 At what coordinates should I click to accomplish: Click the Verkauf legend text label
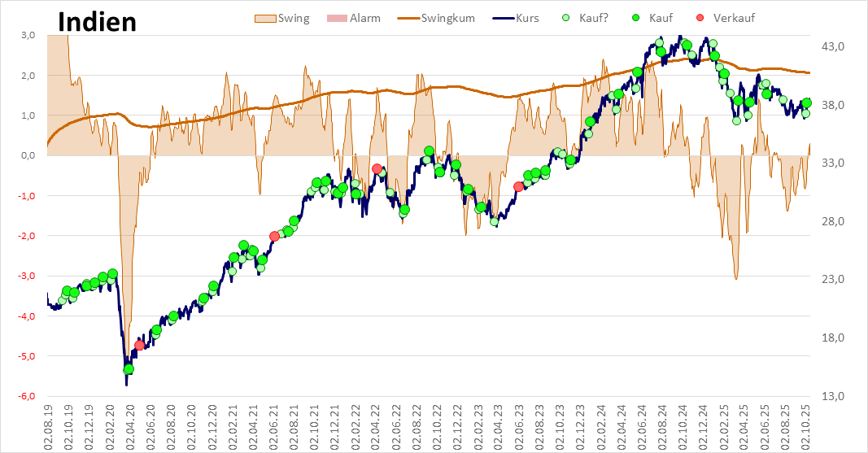(x=734, y=18)
